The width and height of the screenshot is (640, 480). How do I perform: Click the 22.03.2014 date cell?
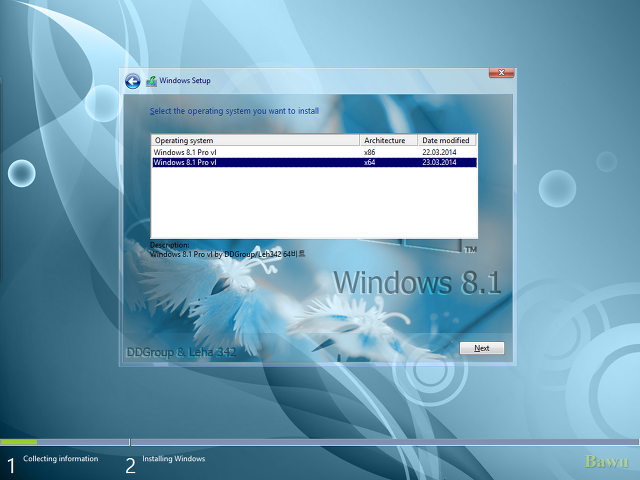(x=439, y=152)
